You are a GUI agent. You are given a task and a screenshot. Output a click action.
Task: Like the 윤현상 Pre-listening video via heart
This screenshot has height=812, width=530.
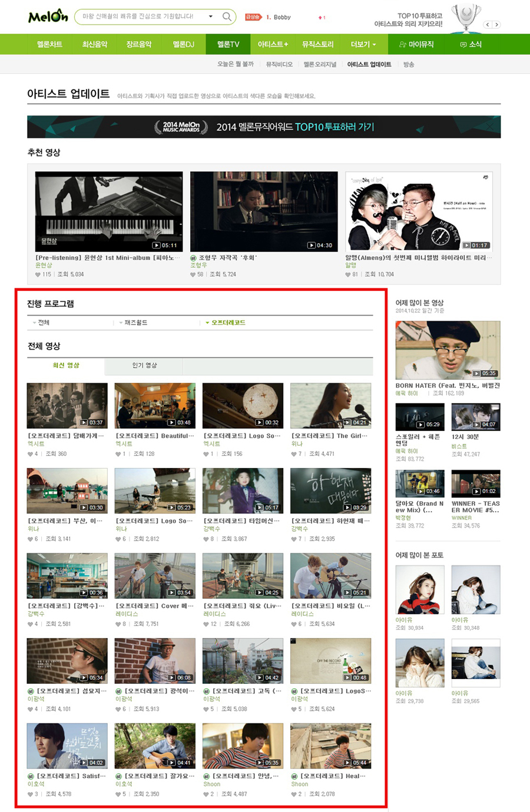click(x=38, y=274)
